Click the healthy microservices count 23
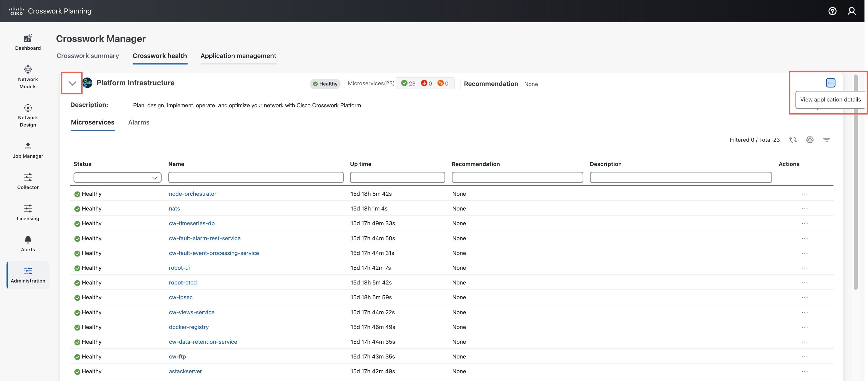The image size is (868, 381). point(408,83)
